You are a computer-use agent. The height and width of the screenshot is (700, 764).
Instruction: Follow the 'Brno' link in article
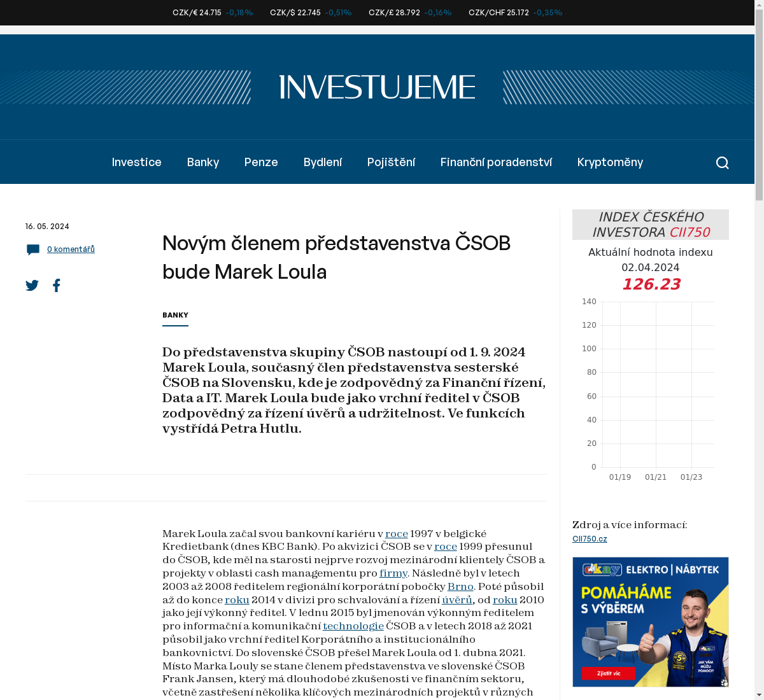[x=460, y=587]
